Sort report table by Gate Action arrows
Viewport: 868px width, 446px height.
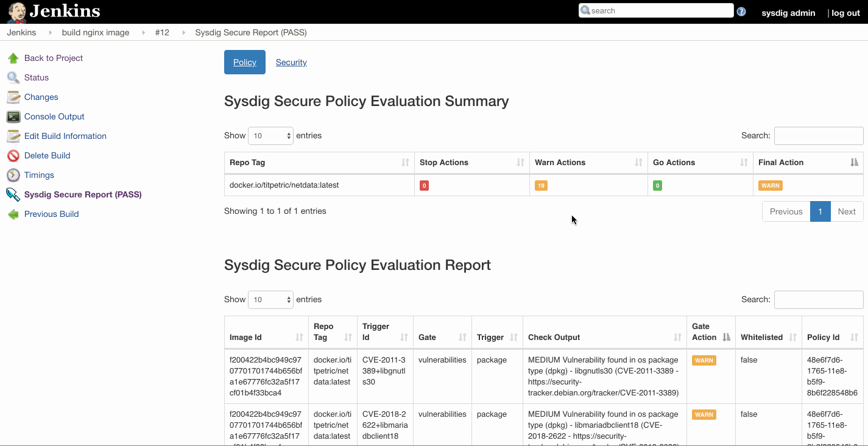727,338
